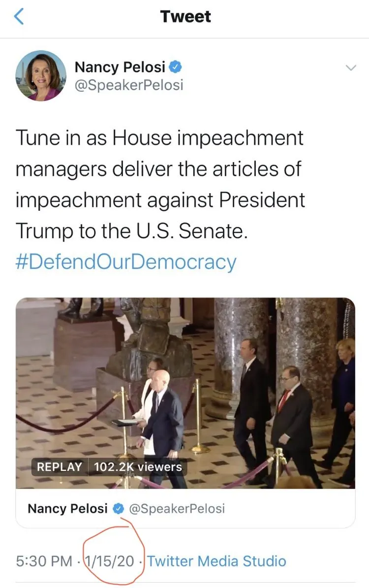
Task: Open the #DefendOurDemocracy hashtag
Action: tap(126, 262)
